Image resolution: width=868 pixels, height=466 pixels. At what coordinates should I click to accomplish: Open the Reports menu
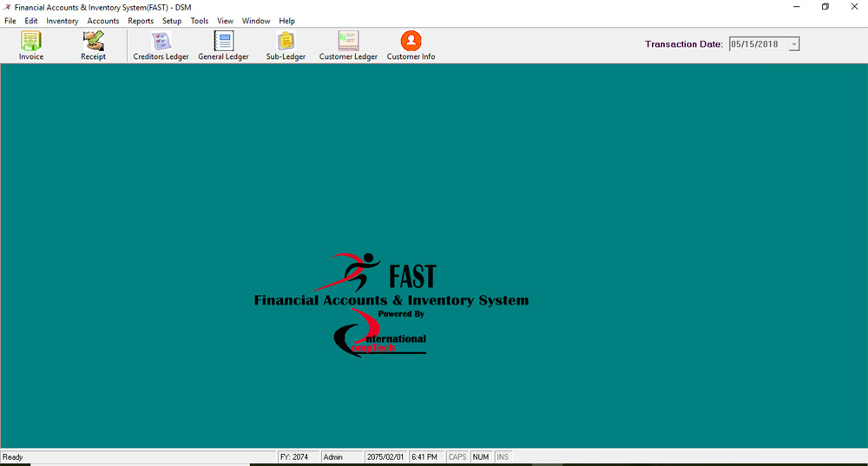coord(141,21)
